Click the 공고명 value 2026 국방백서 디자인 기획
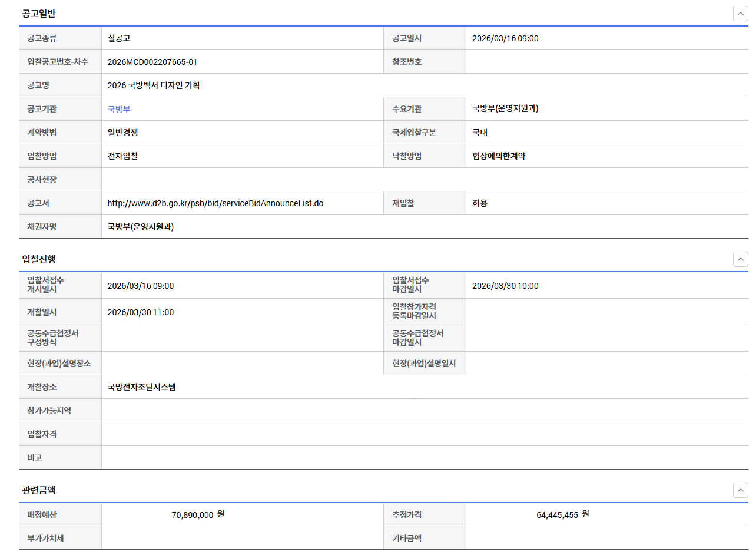 pyautogui.click(x=153, y=85)
